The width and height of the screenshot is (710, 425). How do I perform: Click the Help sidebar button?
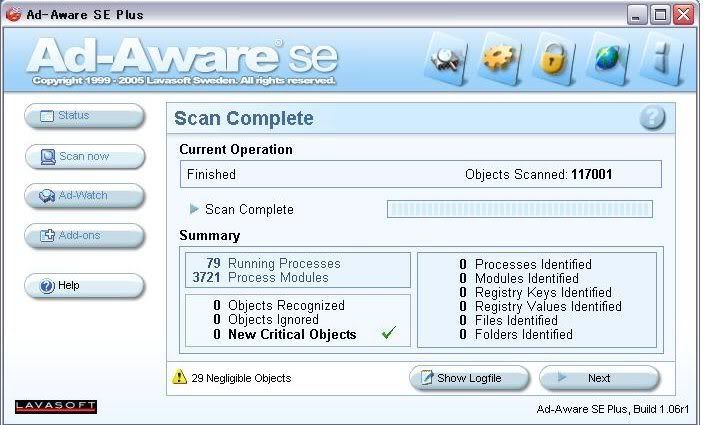(x=85, y=286)
